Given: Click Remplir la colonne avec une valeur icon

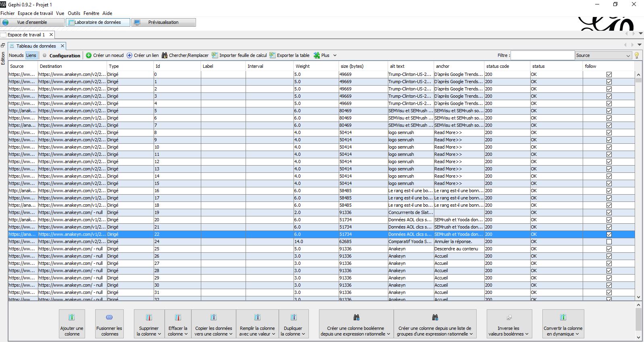Looking at the screenshot, I should 257,317.
